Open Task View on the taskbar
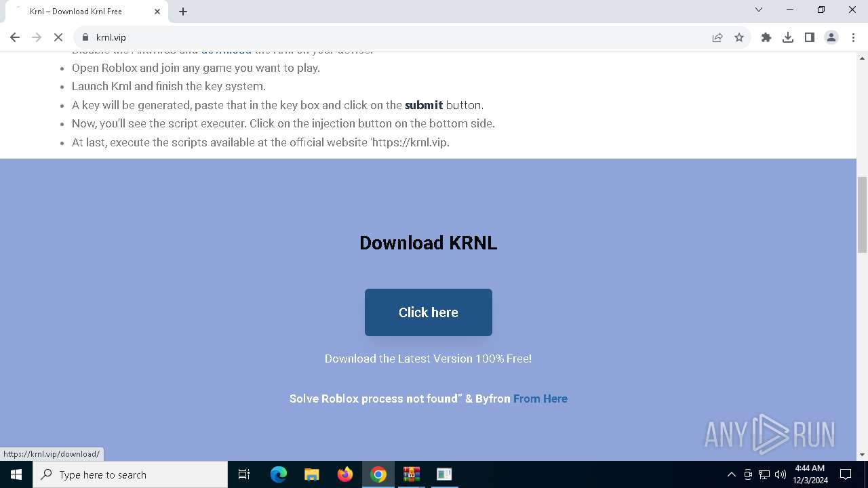The image size is (868, 488). click(x=245, y=474)
